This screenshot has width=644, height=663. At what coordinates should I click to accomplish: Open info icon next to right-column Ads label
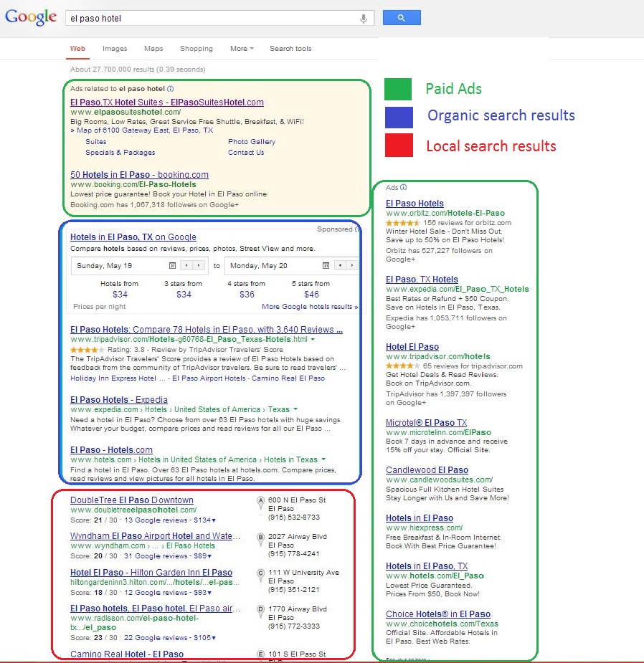(x=403, y=187)
